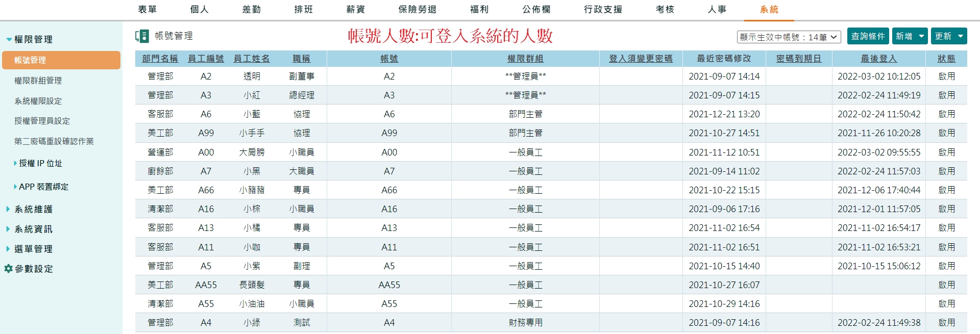This screenshot has width=980, height=334.
Task: Click last login 2022-03-02 10:12:05 cell
Action: (879, 76)
